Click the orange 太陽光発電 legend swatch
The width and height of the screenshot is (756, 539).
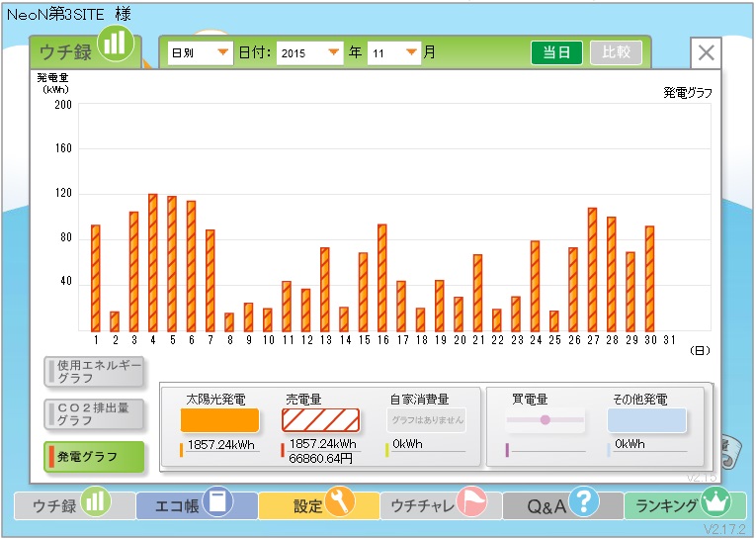point(219,419)
